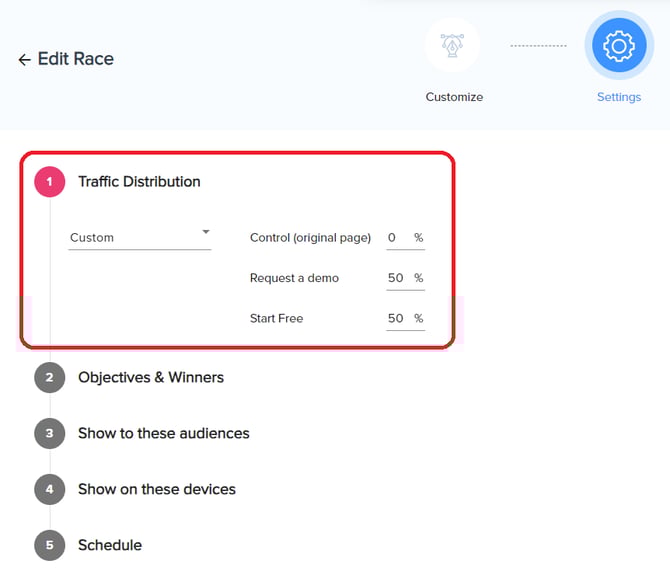The width and height of the screenshot is (670, 578).
Task: Click the Traffic Distribution heading
Action: tap(139, 182)
